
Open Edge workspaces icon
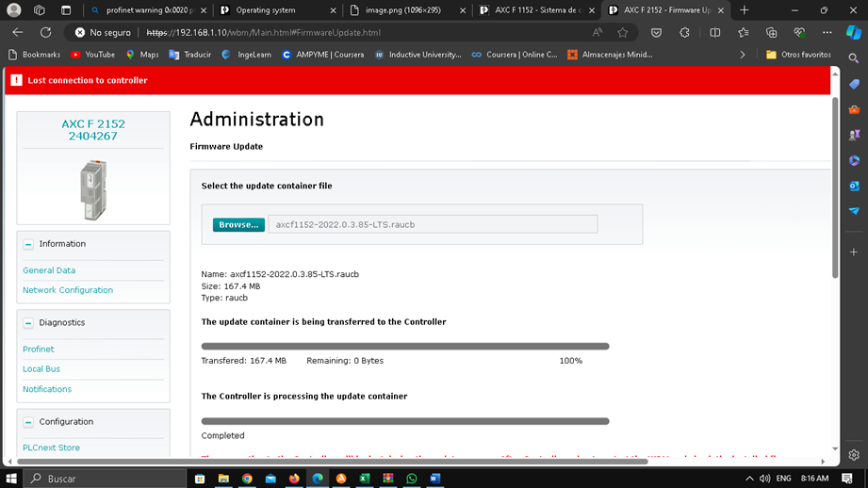click(40, 10)
